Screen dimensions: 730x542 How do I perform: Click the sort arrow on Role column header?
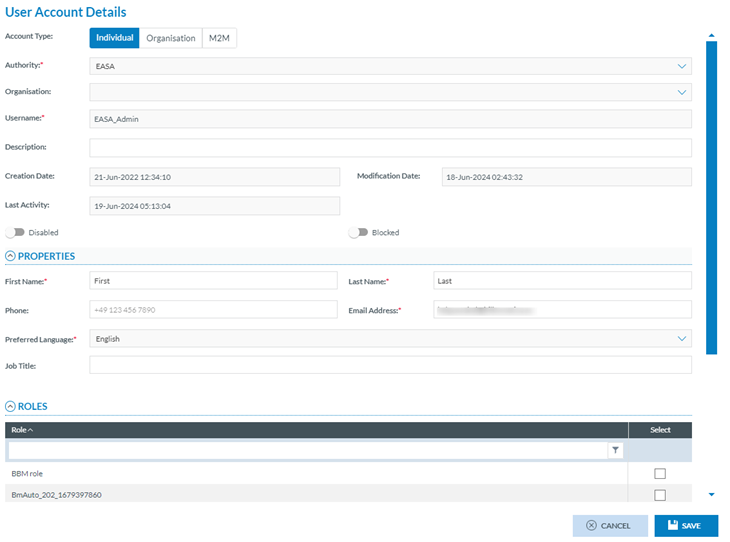coord(30,429)
